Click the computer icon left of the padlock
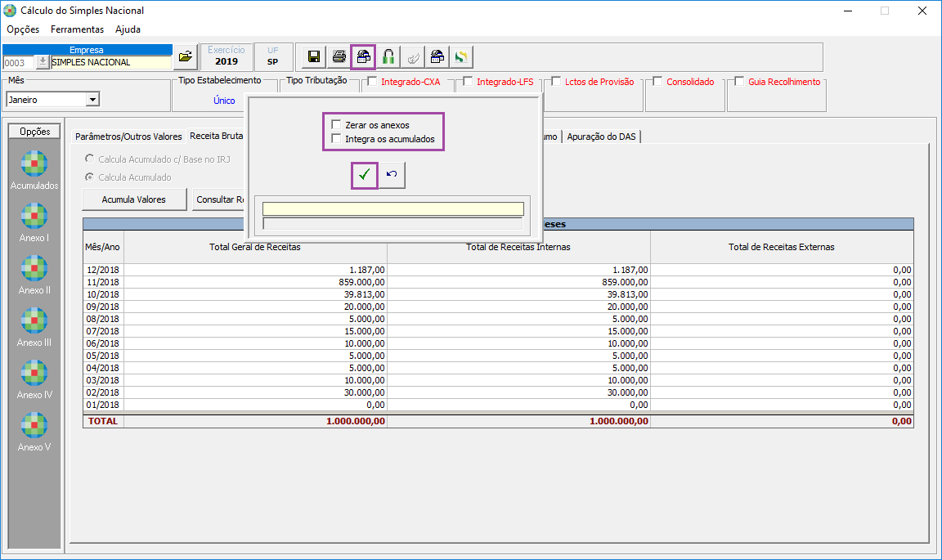 (x=363, y=57)
